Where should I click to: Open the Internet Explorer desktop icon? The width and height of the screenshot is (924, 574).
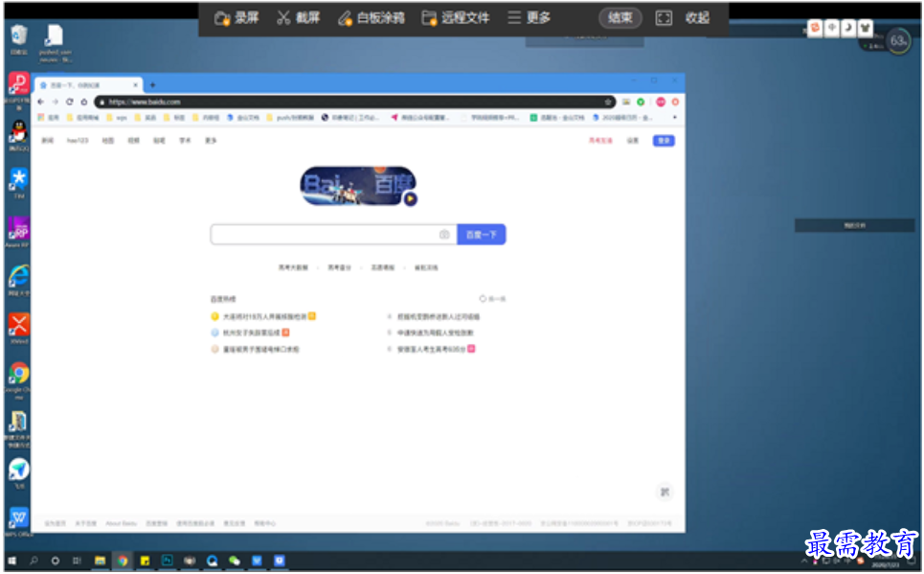pos(19,280)
